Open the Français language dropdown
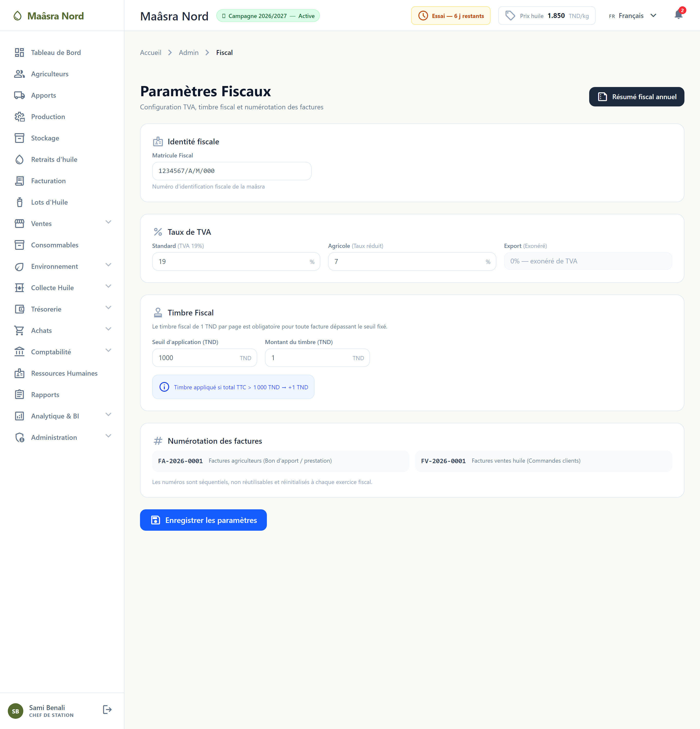This screenshot has height=729, width=700. (633, 16)
